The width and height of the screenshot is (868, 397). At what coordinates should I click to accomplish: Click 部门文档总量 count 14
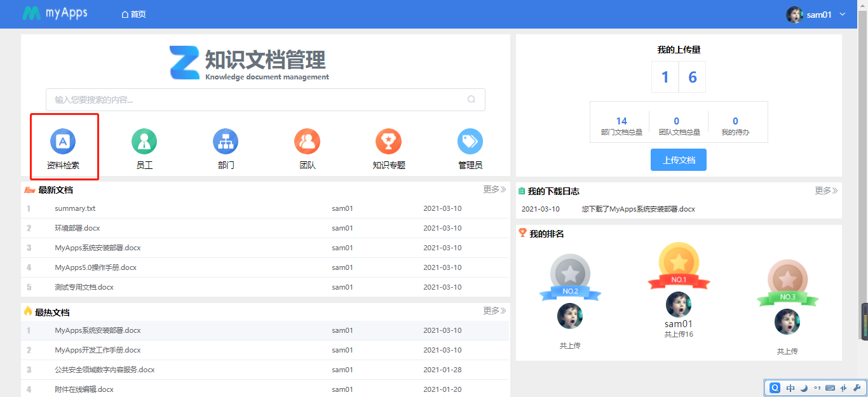pyautogui.click(x=621, y=121)
